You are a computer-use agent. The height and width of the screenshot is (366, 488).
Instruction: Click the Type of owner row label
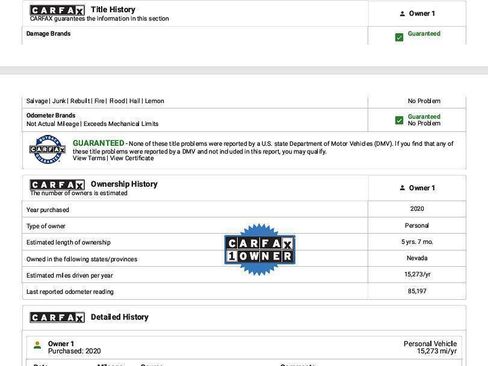coord(46,226)
